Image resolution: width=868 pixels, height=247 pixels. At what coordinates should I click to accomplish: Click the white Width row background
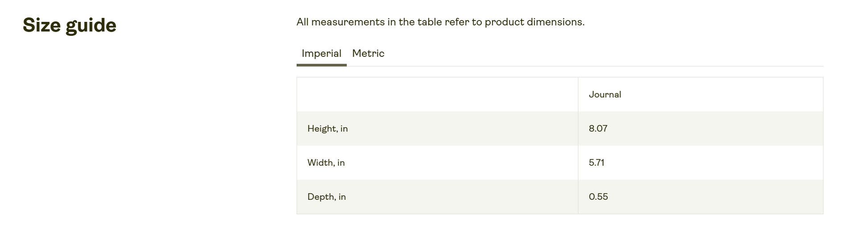pos(560,163)
